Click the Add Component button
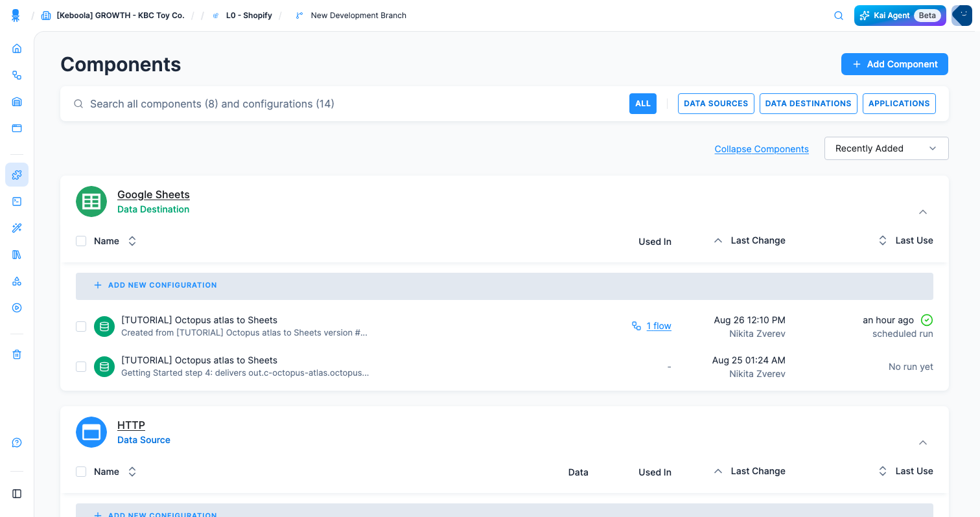980x517 pixels. (x=894, y=64)
